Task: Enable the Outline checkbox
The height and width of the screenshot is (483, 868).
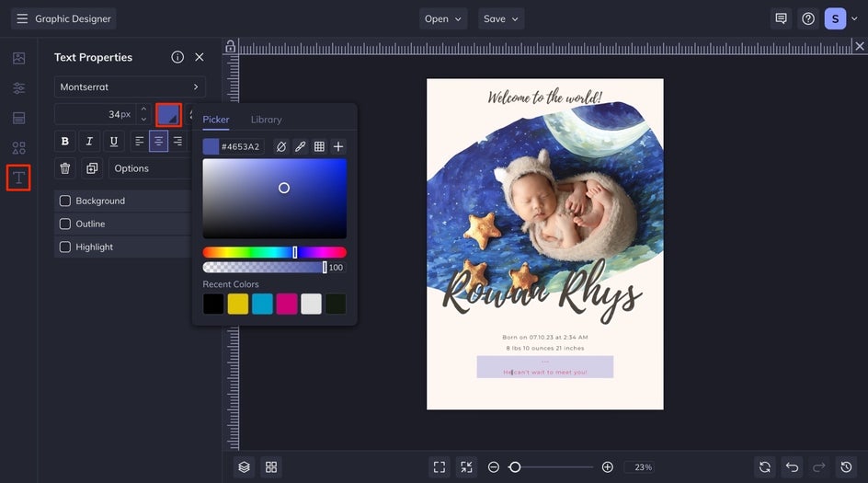Action: pos(64,224)
